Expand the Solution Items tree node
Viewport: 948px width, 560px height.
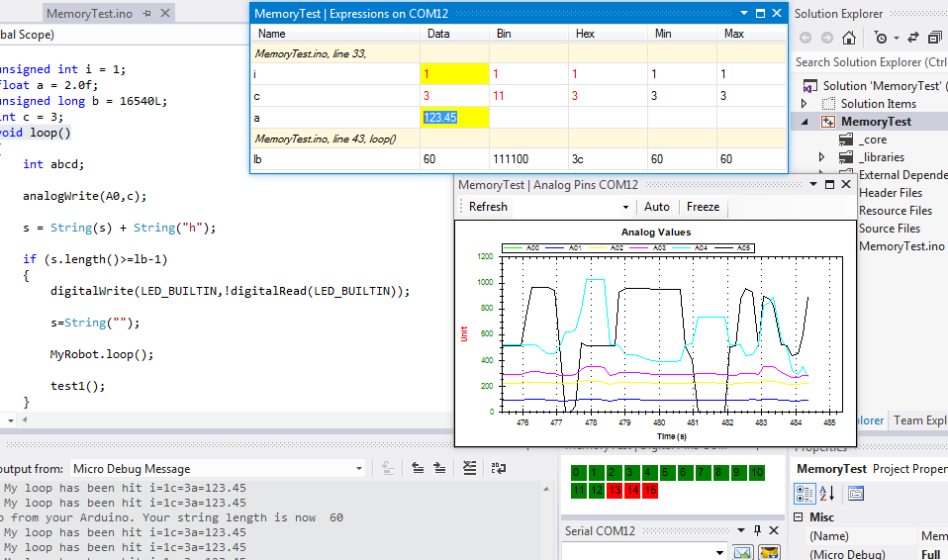coord(804,104)
